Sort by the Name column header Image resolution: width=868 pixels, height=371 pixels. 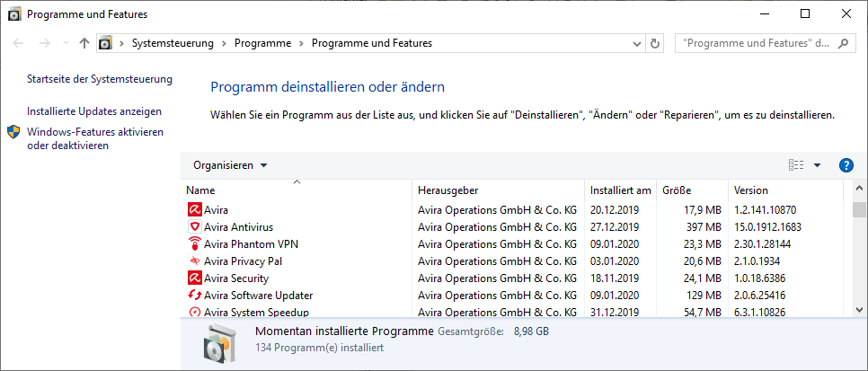click(297, 190)
